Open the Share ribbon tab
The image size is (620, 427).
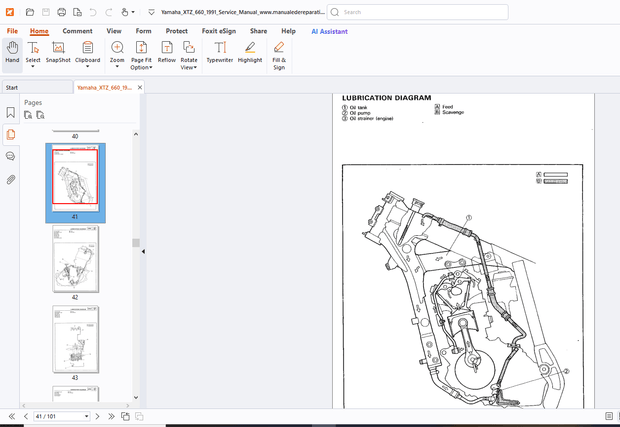[x=259, y=31]
